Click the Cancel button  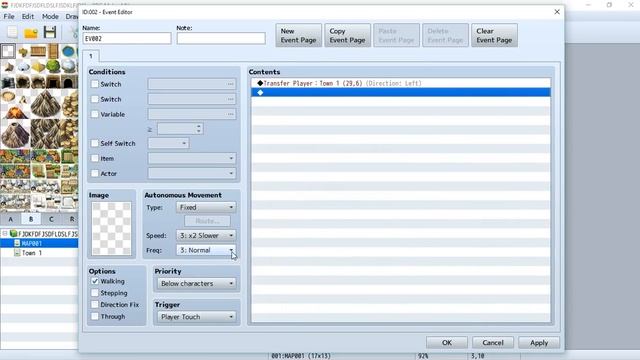pyautogui.click(x=493, y=343)
